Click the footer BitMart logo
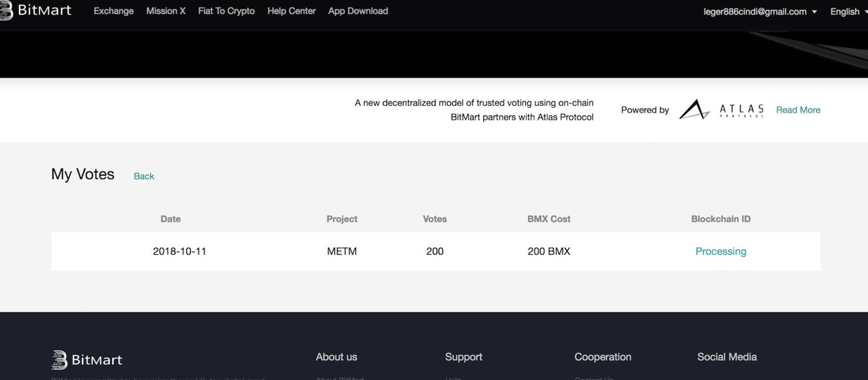This screenshot has width=868, height=380. tap(87, 360)
